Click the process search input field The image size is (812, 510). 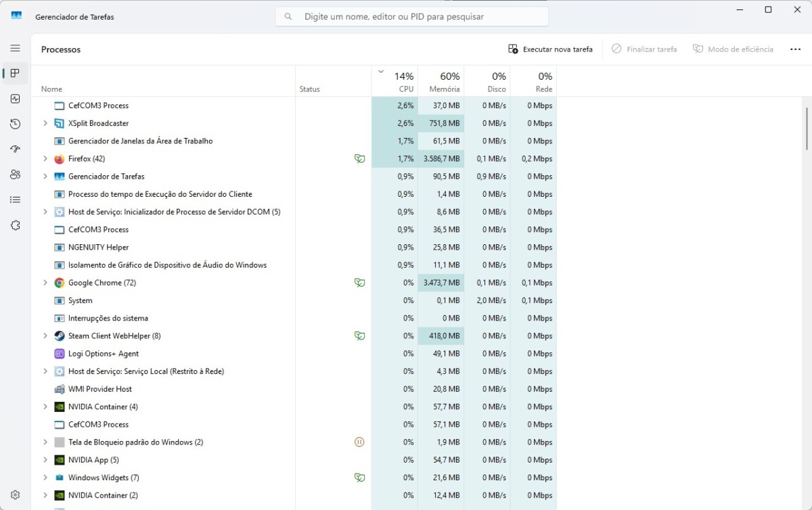click(410, 16)
